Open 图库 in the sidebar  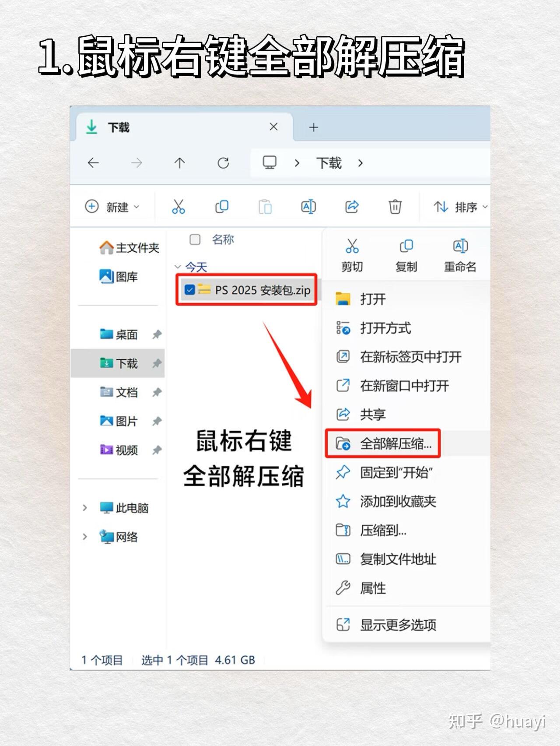(118, 277)
